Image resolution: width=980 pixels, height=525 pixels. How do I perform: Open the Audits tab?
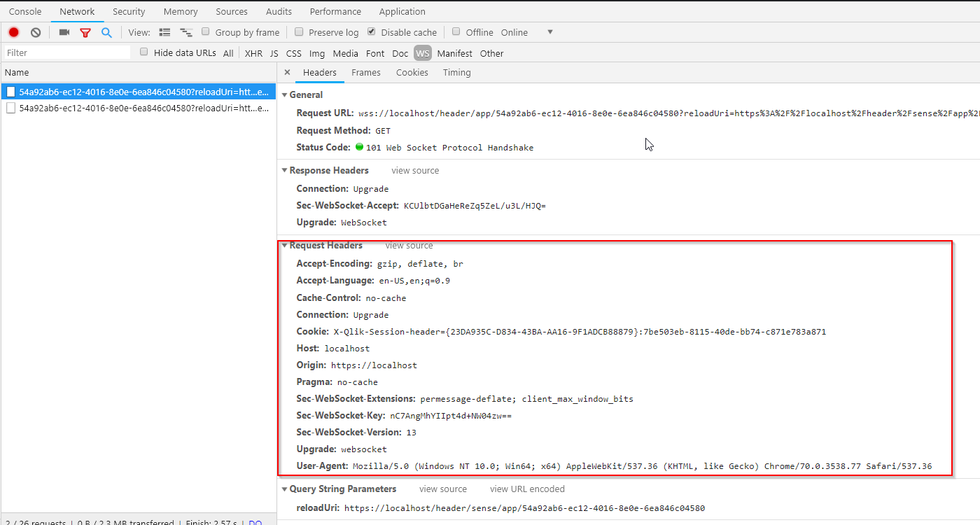(x=279, y=11)
